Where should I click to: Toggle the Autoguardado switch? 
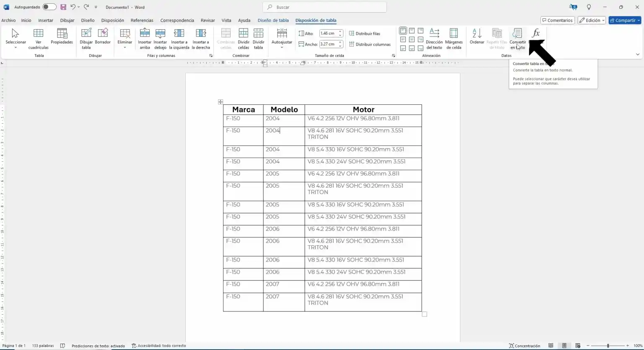[49, 7]
